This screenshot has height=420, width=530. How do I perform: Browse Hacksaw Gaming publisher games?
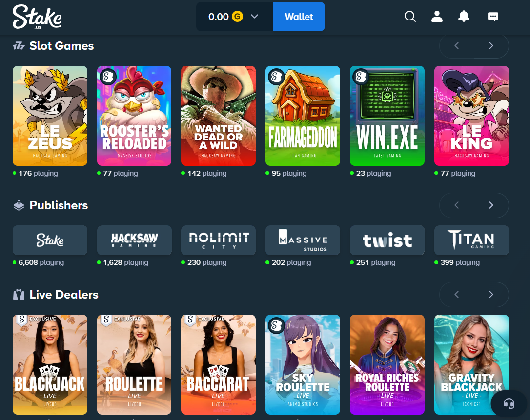(134, 240)
